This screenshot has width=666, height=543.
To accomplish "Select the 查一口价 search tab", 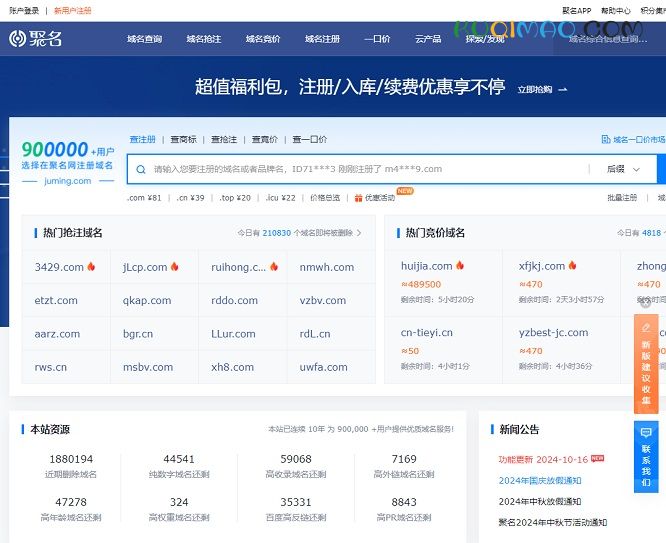I will (x=310, y=139).
